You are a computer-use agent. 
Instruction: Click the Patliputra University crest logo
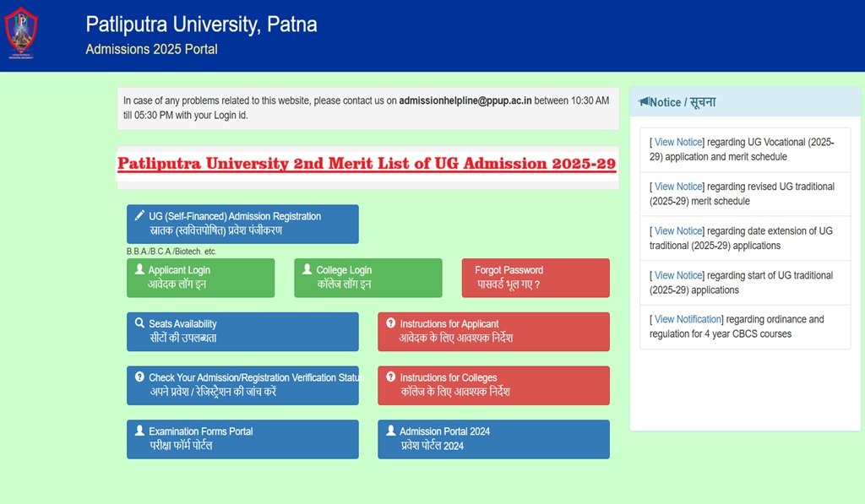tap(21, 33)
